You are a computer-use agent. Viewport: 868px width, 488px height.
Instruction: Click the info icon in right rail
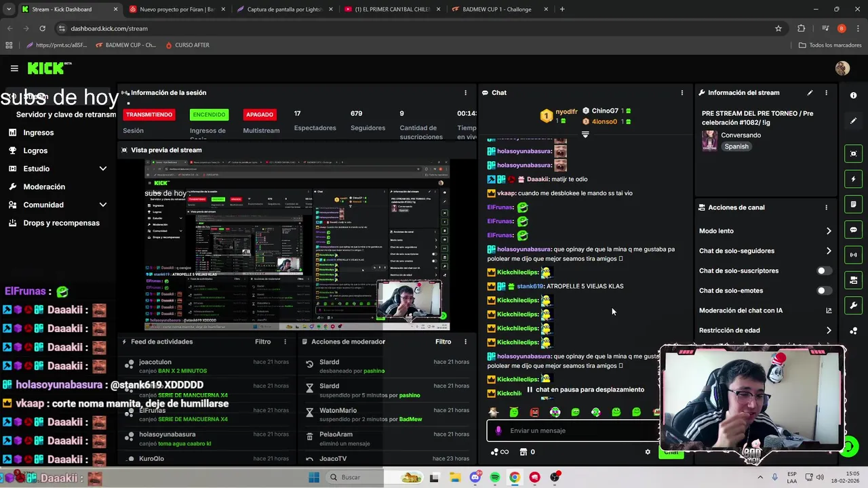tap(853, 96)
